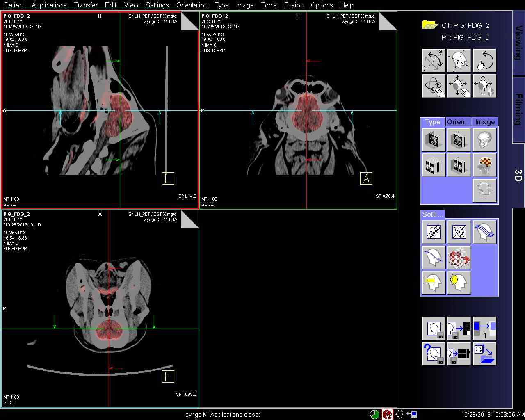The image size is (525, 420).
Task: Click the 'syngo MI Applications closed' status message
Action: [224, 415]
